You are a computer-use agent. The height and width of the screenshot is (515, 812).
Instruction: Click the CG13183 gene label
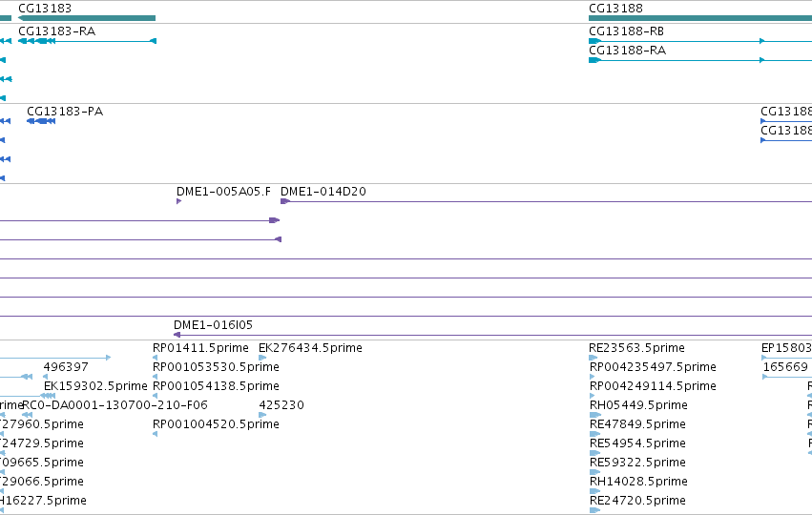pyautogui.click(x=45, y=9)
